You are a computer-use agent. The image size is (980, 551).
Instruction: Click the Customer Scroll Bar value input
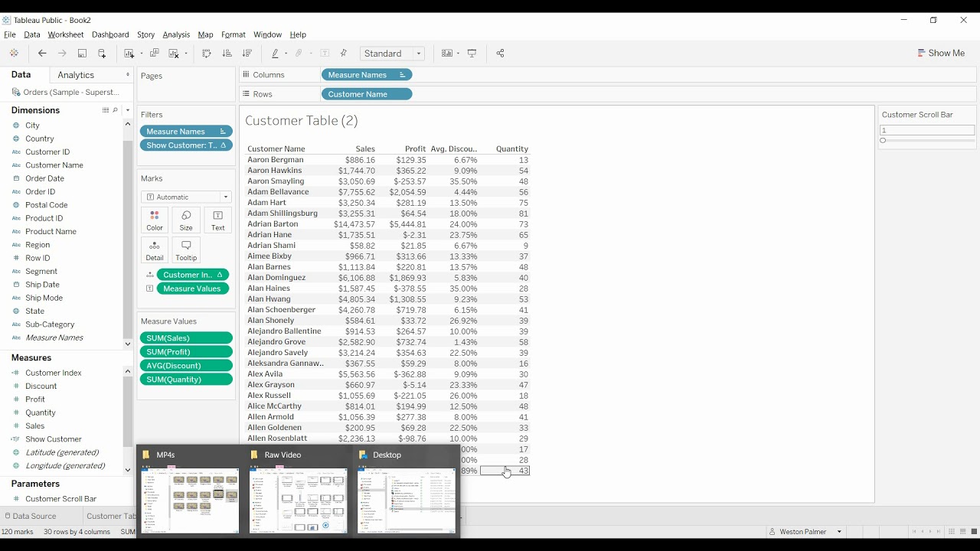pos(927,130)
